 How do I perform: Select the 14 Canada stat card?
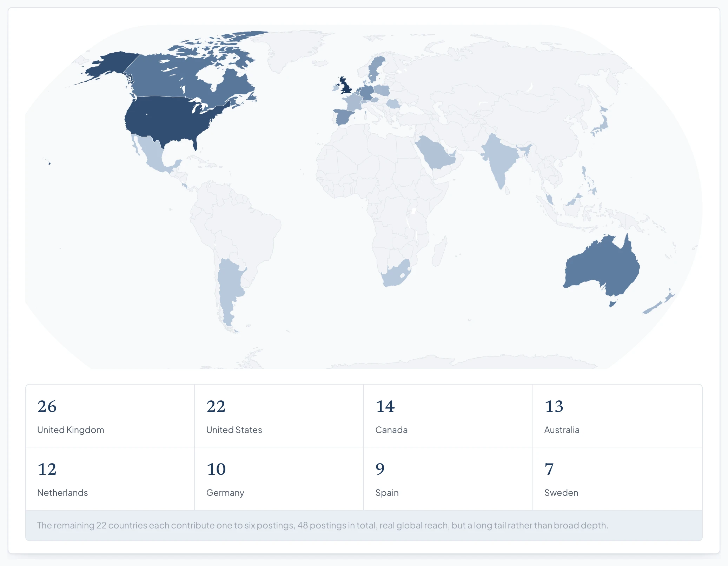(448, 415)
